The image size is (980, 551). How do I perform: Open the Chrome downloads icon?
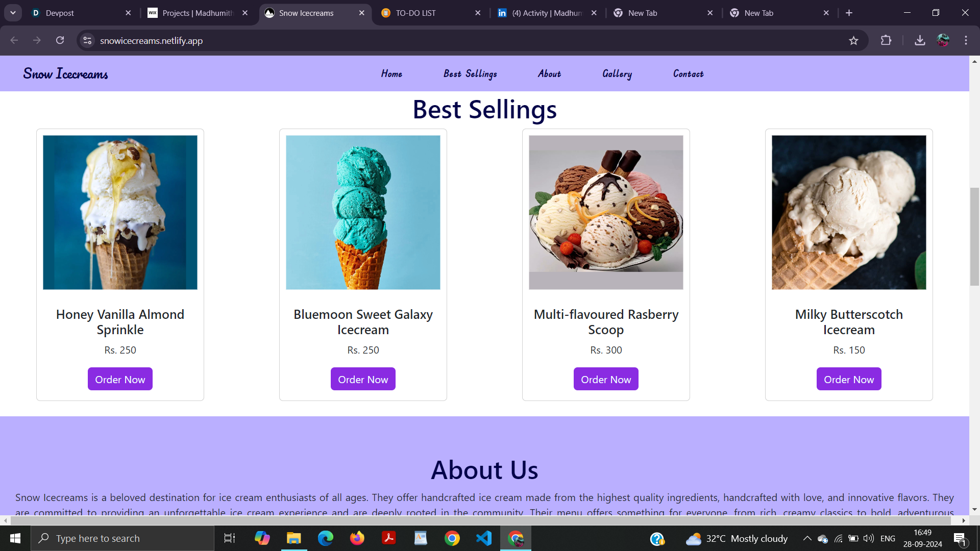(920, 40)
